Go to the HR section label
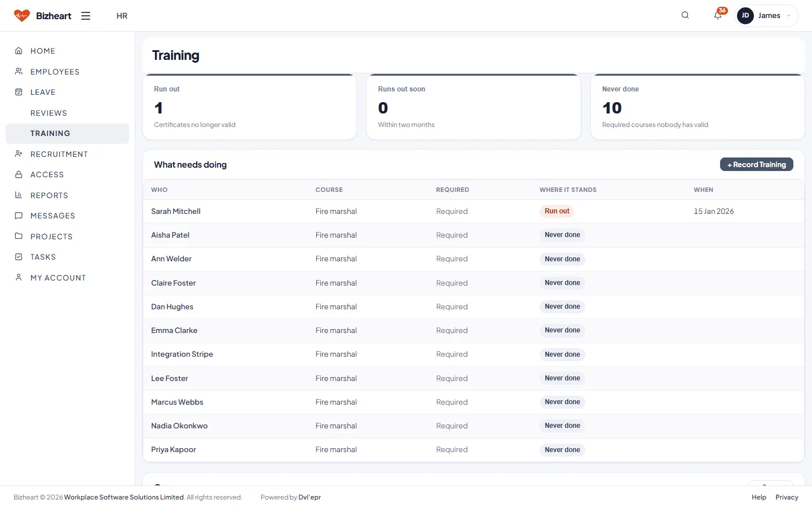The width and height of the screenshot is (812, 508). coord(122,16)
